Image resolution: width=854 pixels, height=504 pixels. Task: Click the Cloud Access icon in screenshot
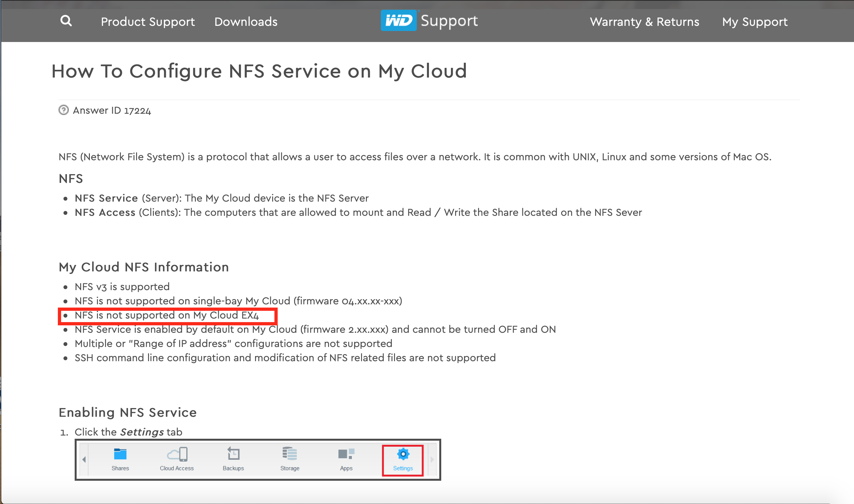177,454
